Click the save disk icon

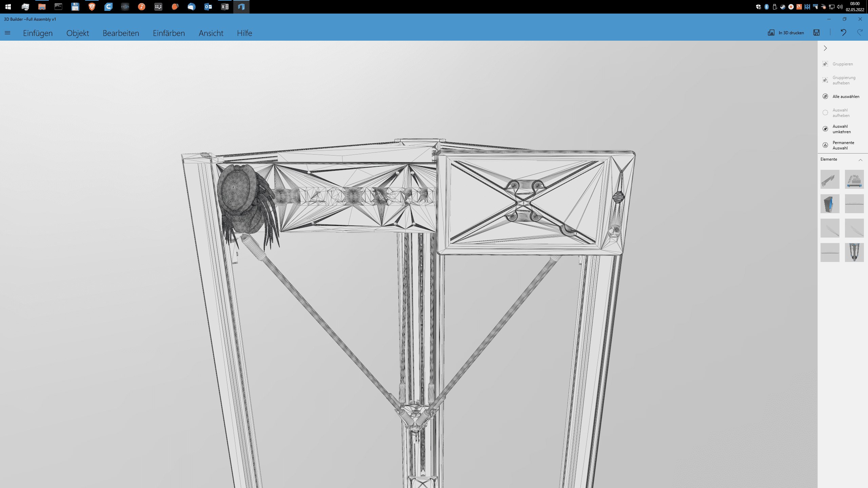coord(816,33)
